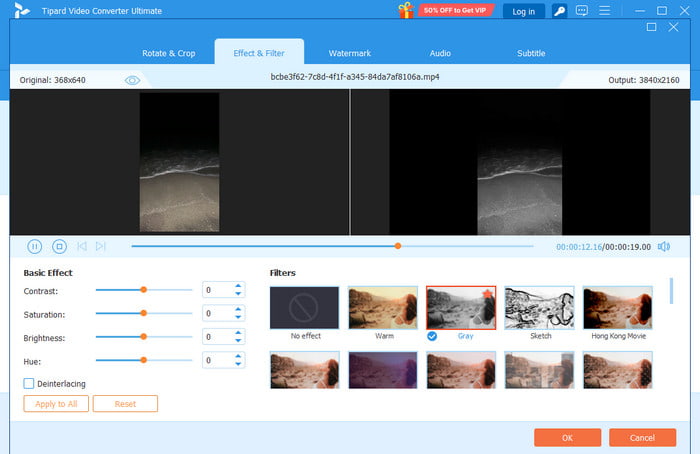
Task: Stop the video preview
Action: pos(59,246)
